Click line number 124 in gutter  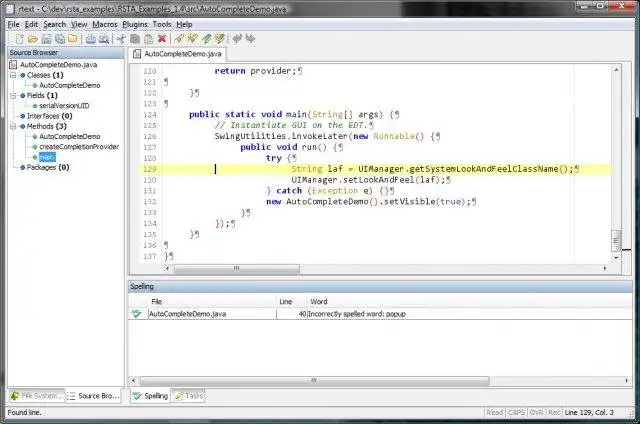(x=150, y=115)
